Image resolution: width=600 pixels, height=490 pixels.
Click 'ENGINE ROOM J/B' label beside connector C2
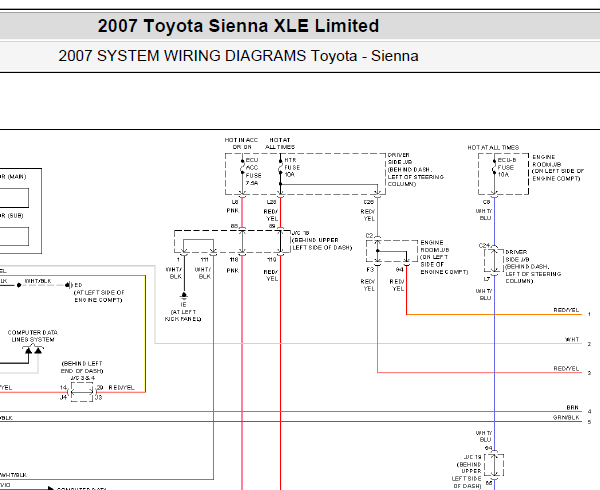coord(434,246)
